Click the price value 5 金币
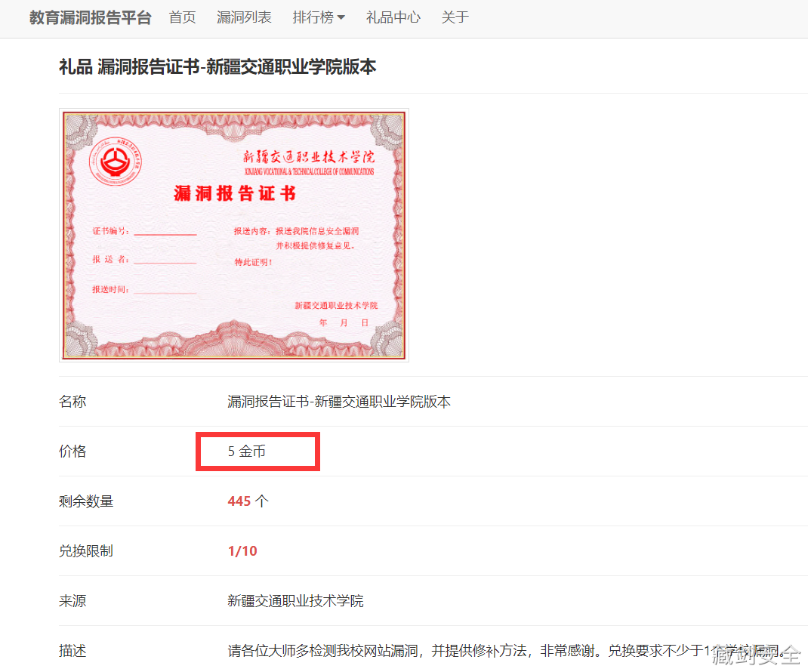The width and height of the screenshot is (808, 672). pyautogui.click(x=246, y=452)
